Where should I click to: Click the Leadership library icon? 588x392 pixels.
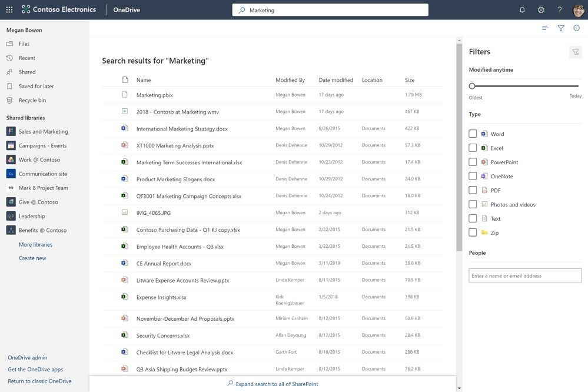(11, 216)
